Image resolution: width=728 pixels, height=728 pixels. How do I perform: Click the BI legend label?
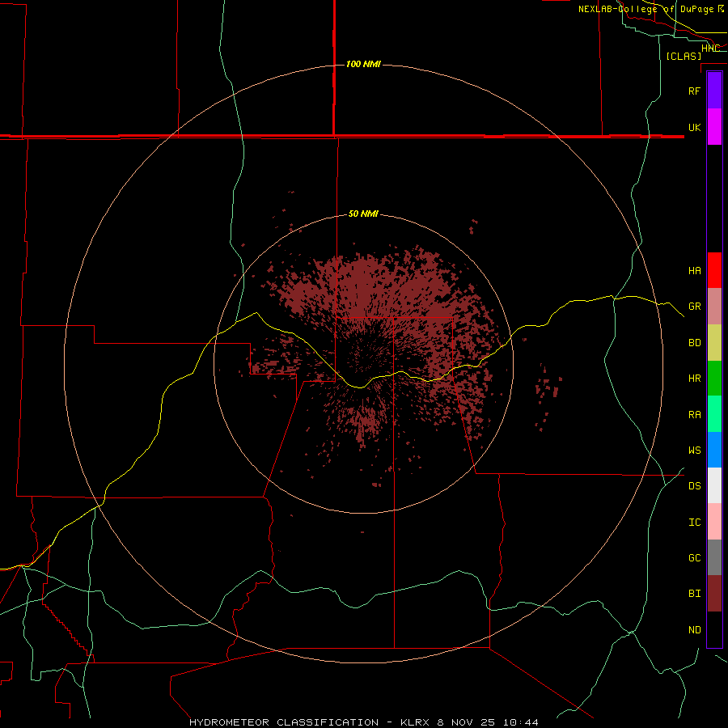coord(694,594)
